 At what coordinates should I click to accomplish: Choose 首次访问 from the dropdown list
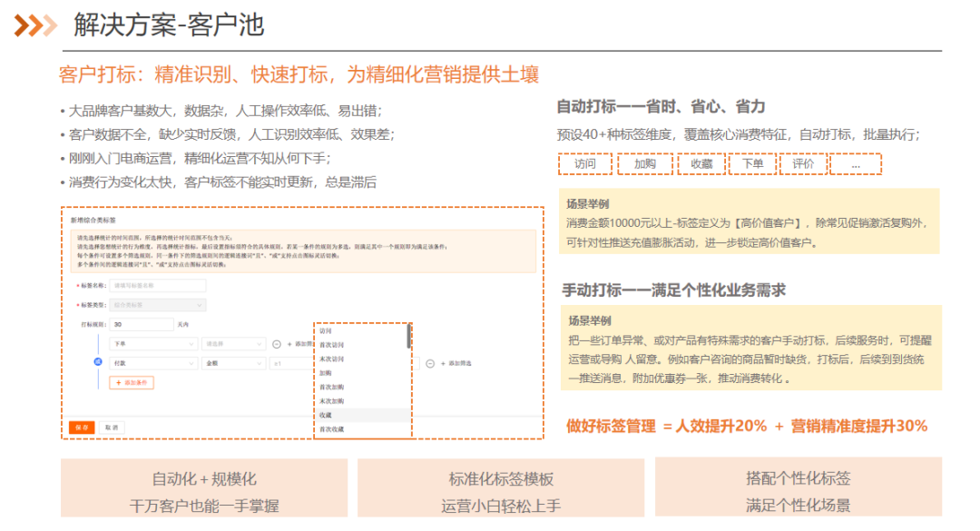332,345
